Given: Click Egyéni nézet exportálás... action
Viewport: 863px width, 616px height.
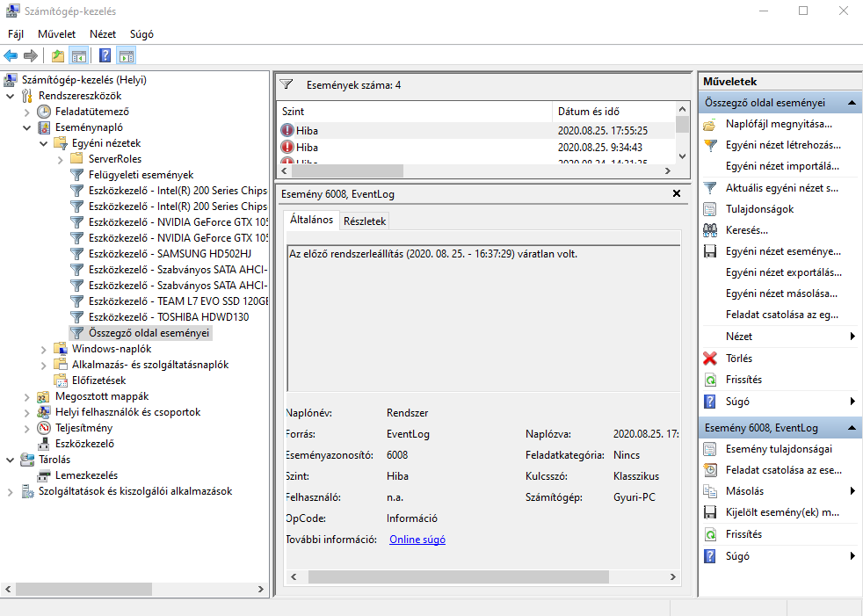Looking at the screenshot, I should (783, 272).
